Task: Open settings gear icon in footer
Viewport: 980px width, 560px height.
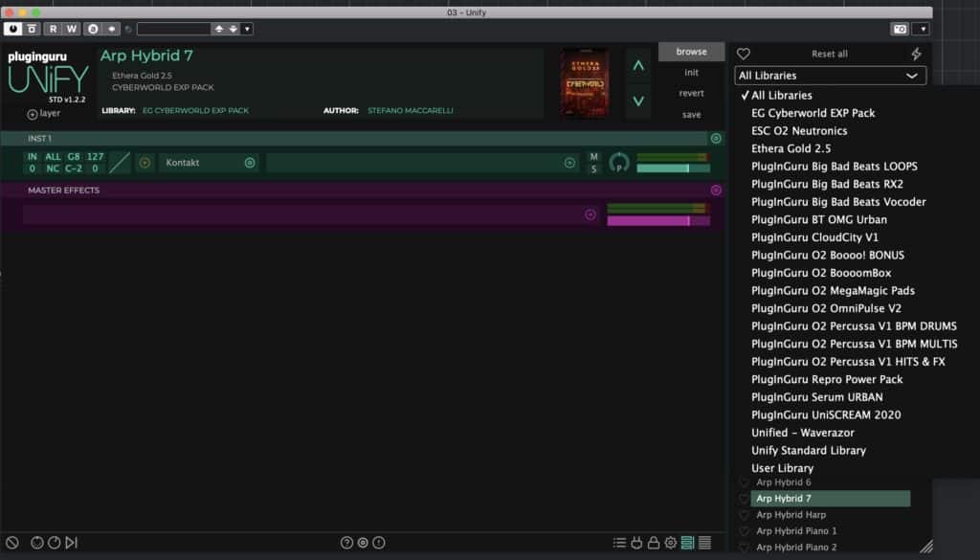Action: 671,543
